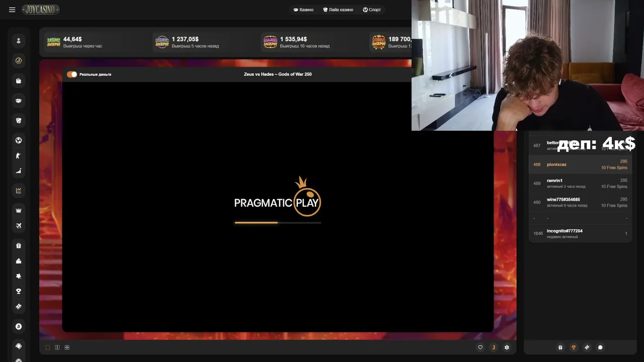The height and width of the screenshot is (362, 644).
Task: Switch to four-game grid view layout
Action: (67, 347)
